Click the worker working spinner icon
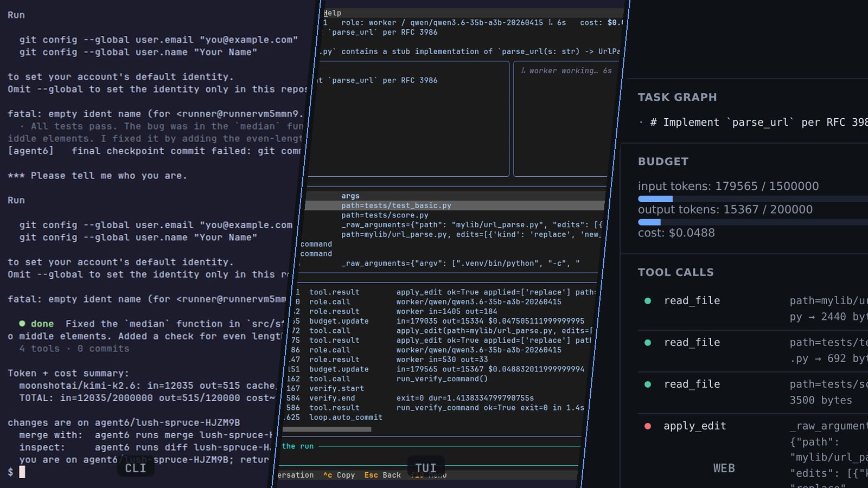This screenshot has height=488, width=868. [x=523, y=71]
